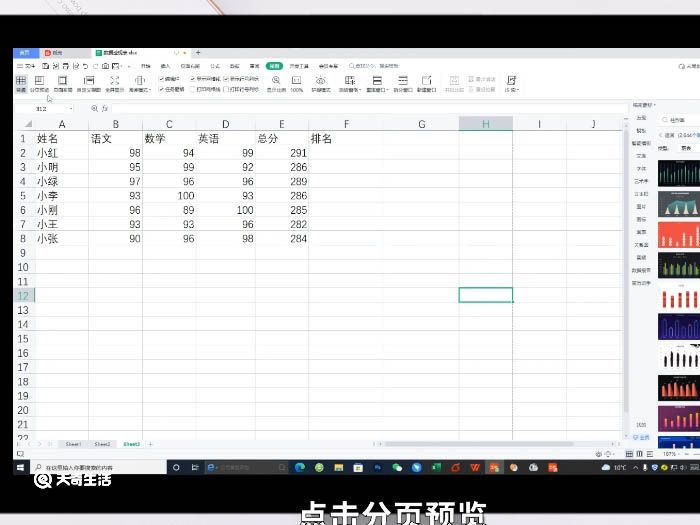This screenshot has width=700, height=525.
Task: Select page break view icon in status bar
Action: [639, 454]
